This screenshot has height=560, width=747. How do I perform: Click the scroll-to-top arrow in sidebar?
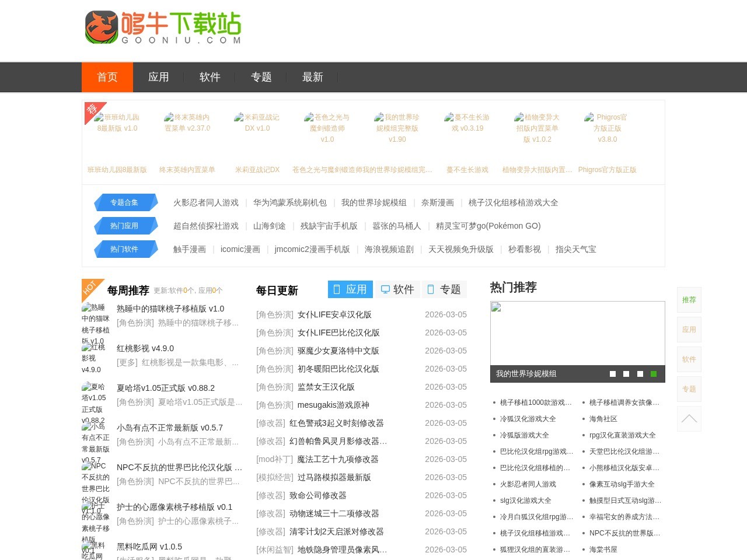(x=689, y=419)
